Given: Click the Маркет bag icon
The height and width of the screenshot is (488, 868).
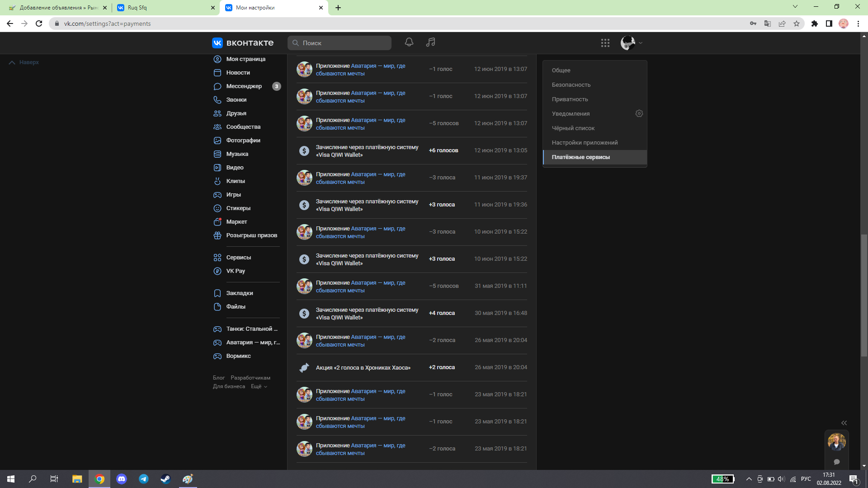Looking at the screenshot, I should click(217, 222).
